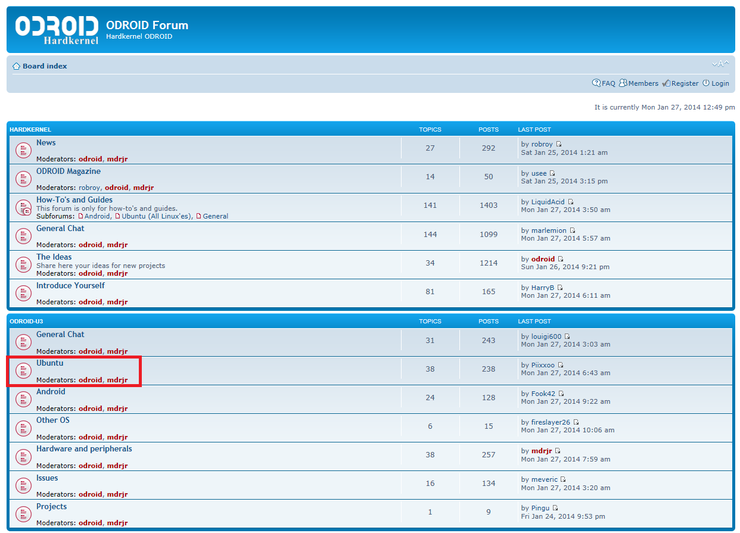
Task: View latest post icon beside Pingu
Action: click(555, 508)
